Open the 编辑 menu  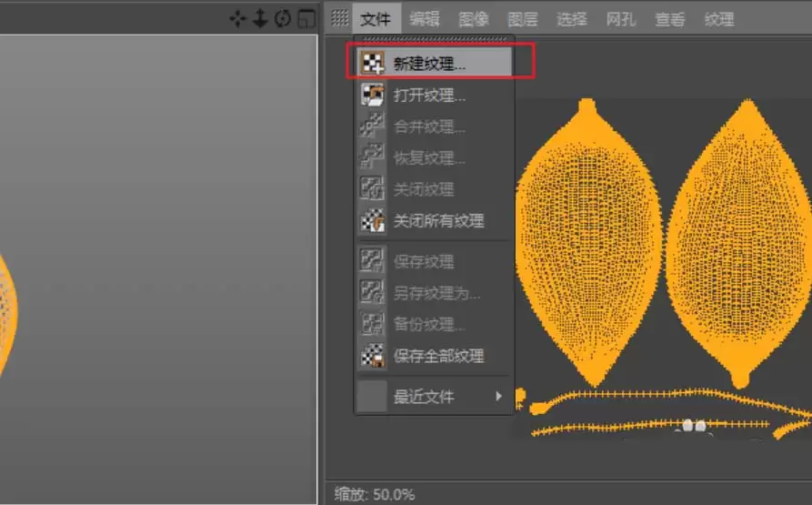click(x=425, y=19)
